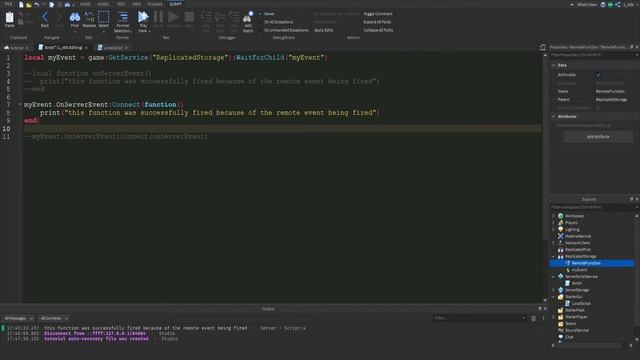Select MaterialService in Explorer
Screen dimensions: 640x360
(x=578, y=236)
